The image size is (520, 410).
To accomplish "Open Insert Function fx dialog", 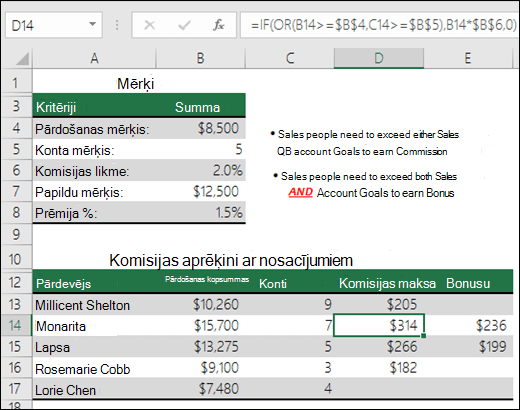I will pos(219,25).
